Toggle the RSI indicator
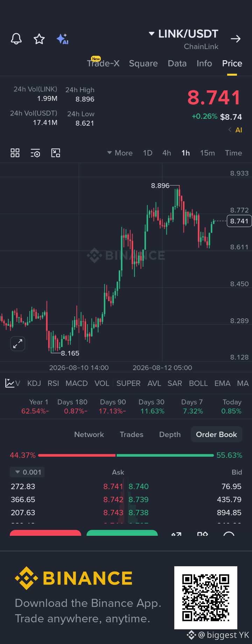Screen dimensions: 252x644 click(x=53, y=383)
